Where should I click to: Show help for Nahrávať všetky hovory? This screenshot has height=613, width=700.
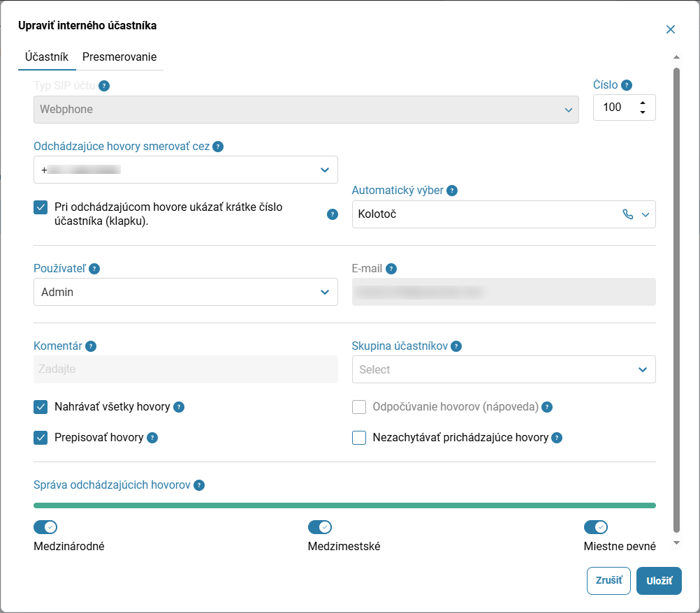[179, 407]
